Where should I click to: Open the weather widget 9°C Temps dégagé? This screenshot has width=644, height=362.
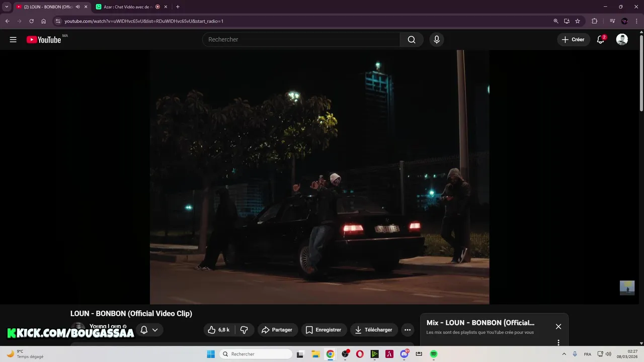pos(25,354)
